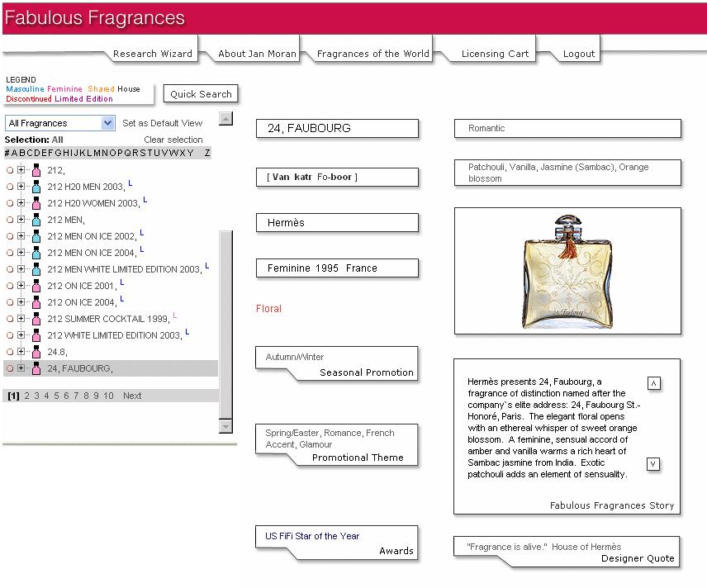Expand the 24.8, tree node
This screenshot has height=588, width=707.
(x=21, y=351)
